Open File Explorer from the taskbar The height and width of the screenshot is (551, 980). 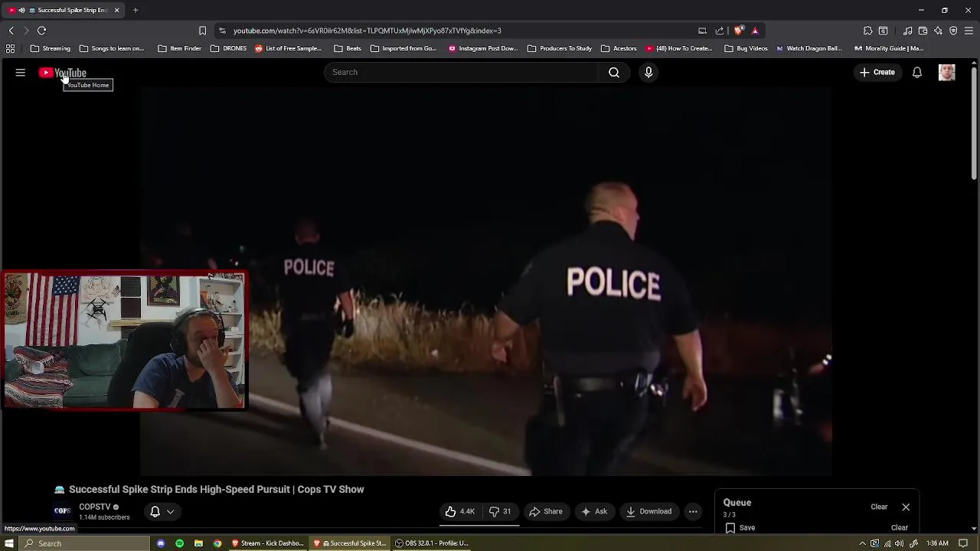(198, 543)
